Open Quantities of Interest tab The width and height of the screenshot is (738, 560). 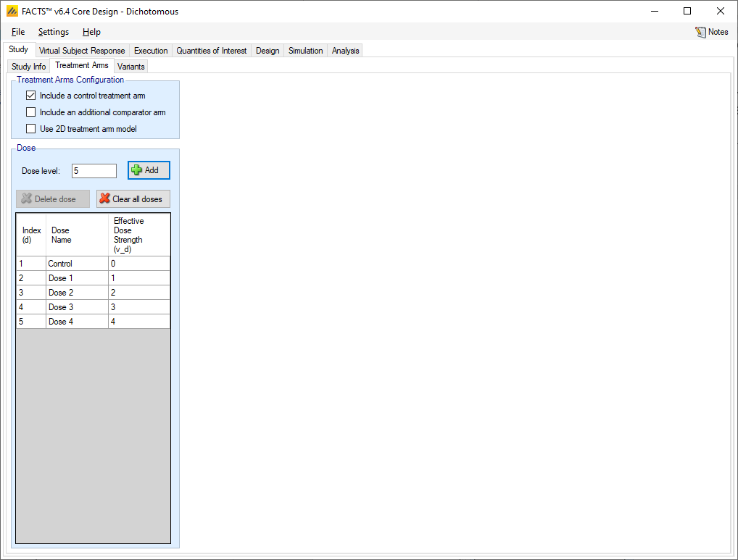pyautogui.click(x=212, y=51)
